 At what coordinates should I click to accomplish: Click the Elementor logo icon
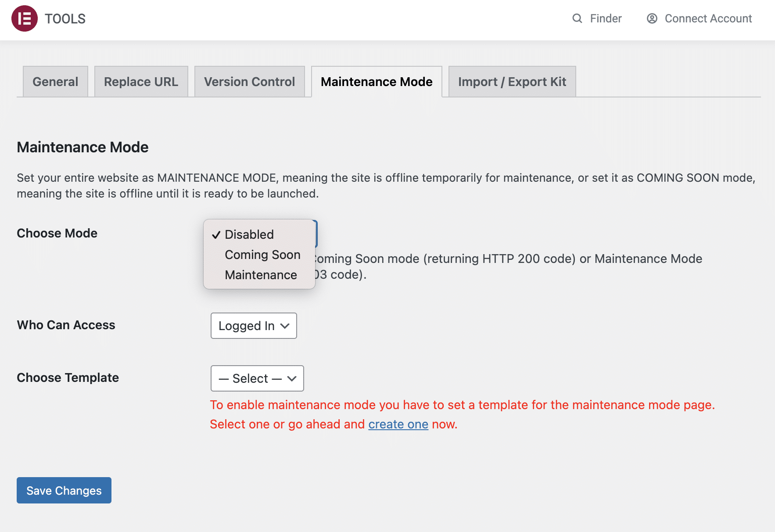pyautogui.click(x=25, y=18)
